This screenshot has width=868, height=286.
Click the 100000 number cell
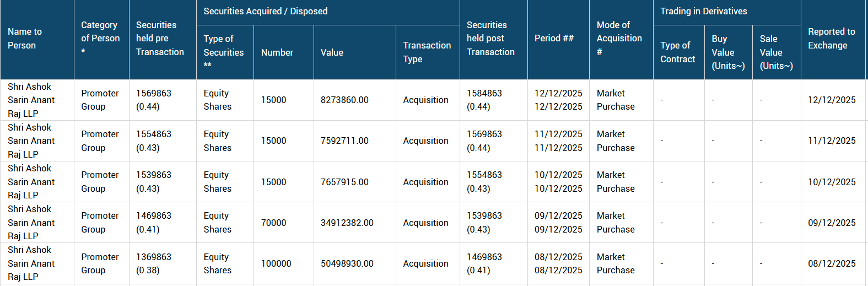[276, 264]
